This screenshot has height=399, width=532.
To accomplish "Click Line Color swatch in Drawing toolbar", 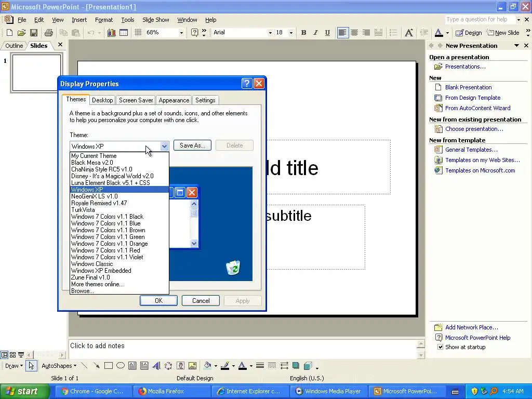I will click(x=224, y=365).
